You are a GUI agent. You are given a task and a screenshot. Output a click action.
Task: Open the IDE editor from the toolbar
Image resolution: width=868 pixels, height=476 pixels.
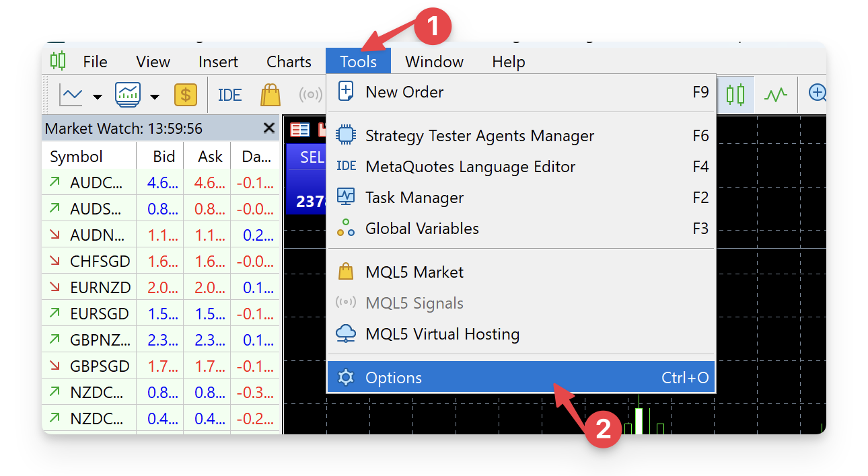[229, 95]
